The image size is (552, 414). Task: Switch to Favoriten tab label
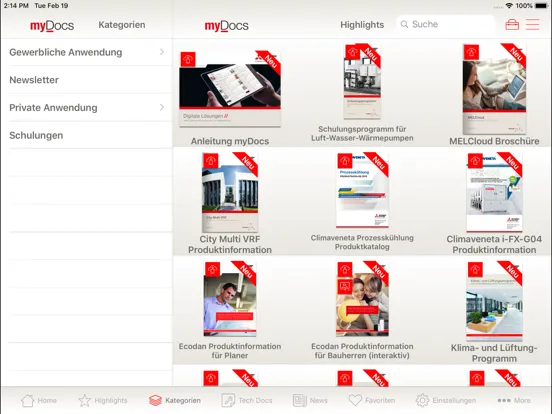coord(380,400)
